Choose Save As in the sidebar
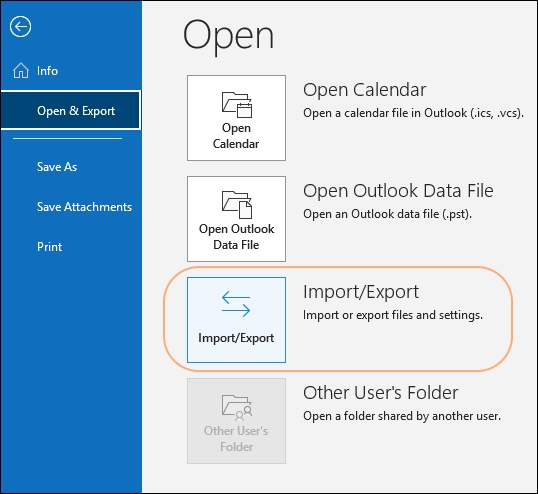This screenshot has width=538, height=494. tap(57, 167)
